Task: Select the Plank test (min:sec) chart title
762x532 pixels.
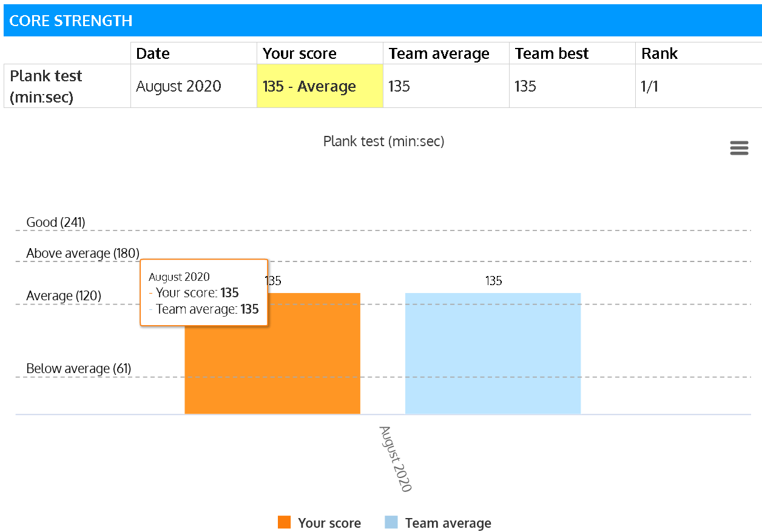Action: [383, 141]
